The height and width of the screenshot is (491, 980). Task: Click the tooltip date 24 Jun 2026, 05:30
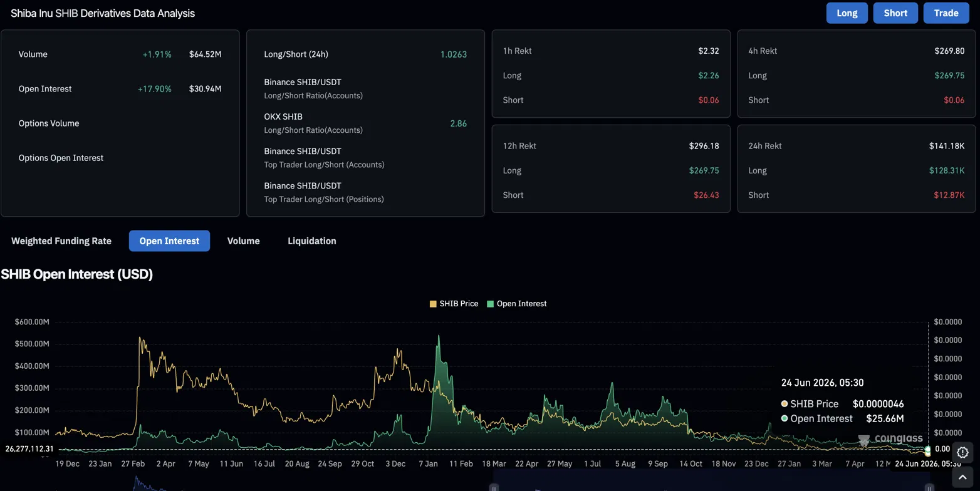coord(823,383)
